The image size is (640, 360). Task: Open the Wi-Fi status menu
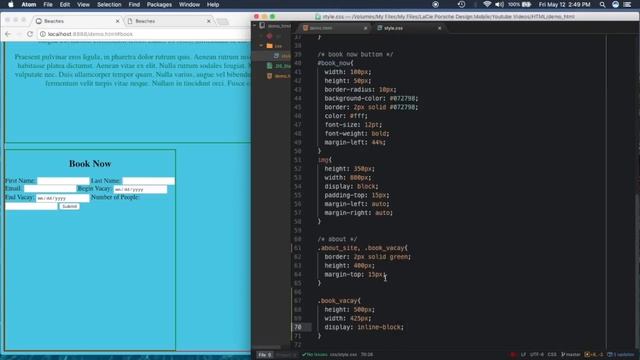coord(487,4)
